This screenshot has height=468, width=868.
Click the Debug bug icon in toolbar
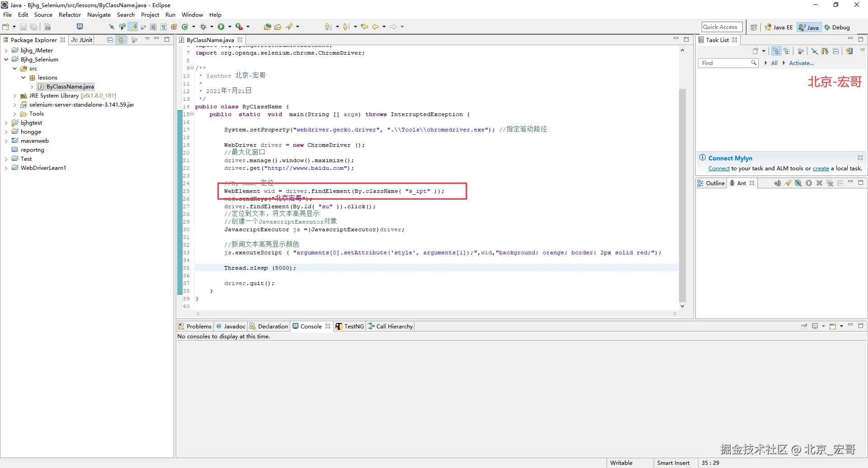tap(203, 27)
